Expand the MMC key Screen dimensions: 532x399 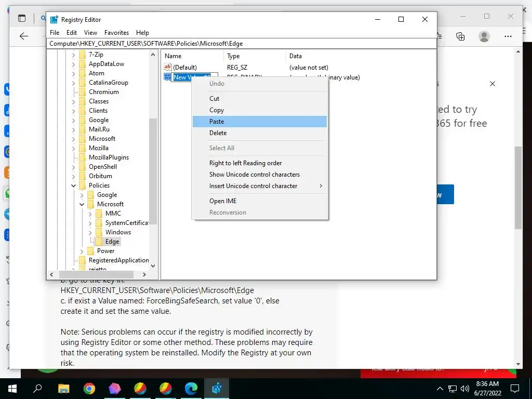point(90,214)
